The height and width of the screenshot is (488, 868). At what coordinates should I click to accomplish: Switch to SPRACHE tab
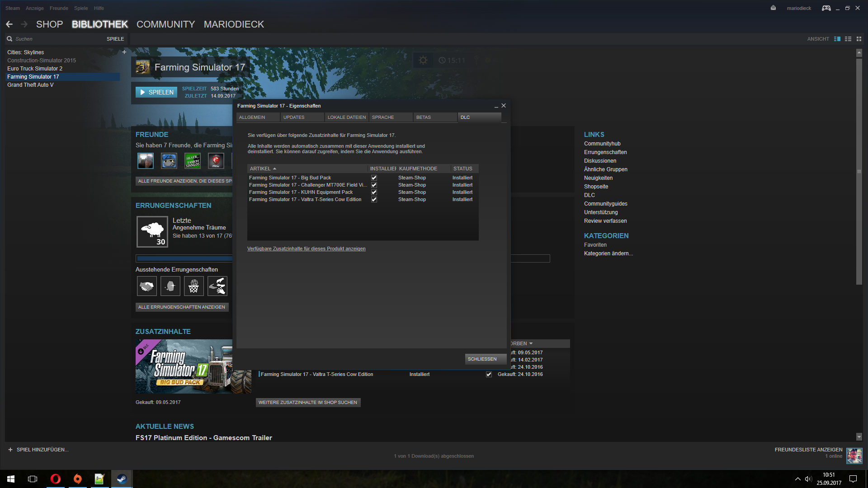(391, 117)
